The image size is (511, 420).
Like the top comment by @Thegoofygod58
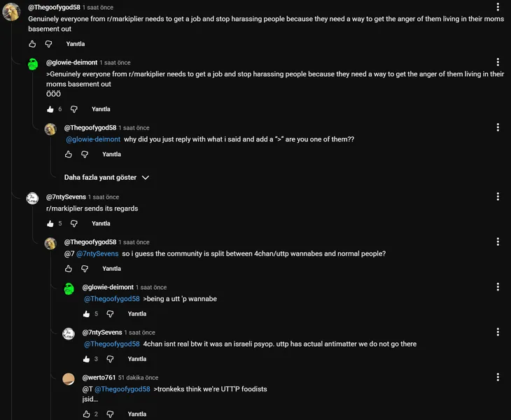32,44
